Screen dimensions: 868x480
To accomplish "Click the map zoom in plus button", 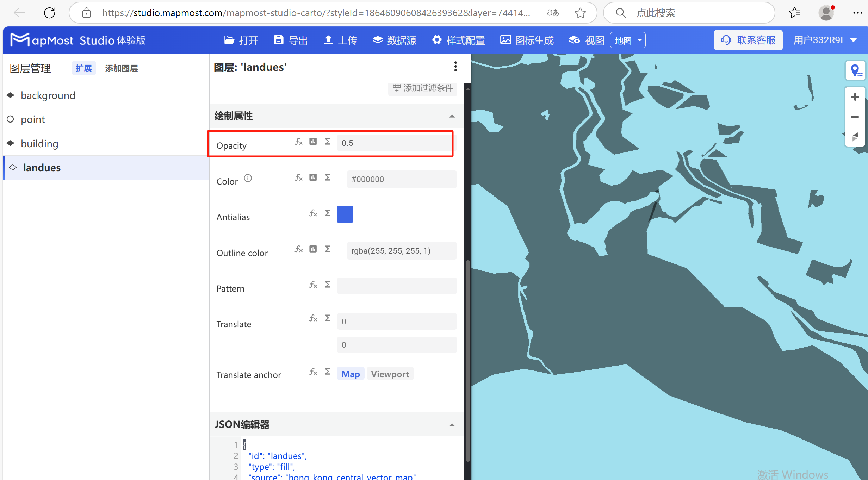I will pyautogui.click(x=855, y=97).
